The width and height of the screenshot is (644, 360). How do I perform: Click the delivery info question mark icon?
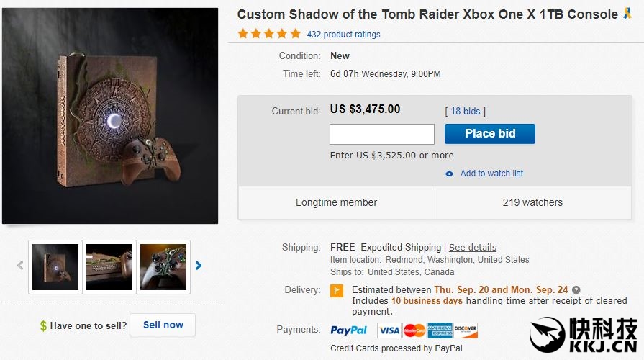[x=576, y=290]
